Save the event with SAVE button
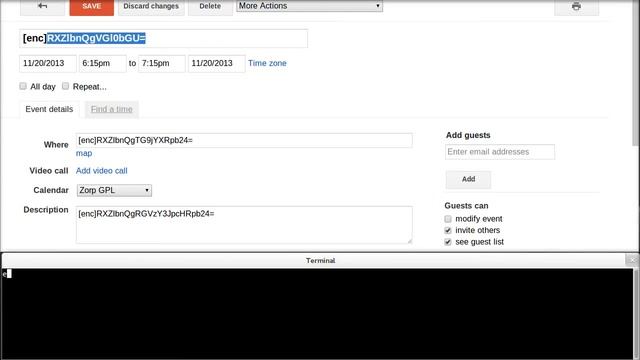 click(x=91, y=7)
